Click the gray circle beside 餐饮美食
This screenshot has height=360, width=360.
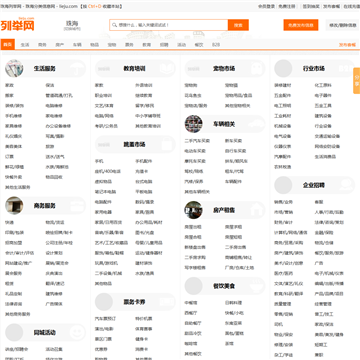coord(194,286)
